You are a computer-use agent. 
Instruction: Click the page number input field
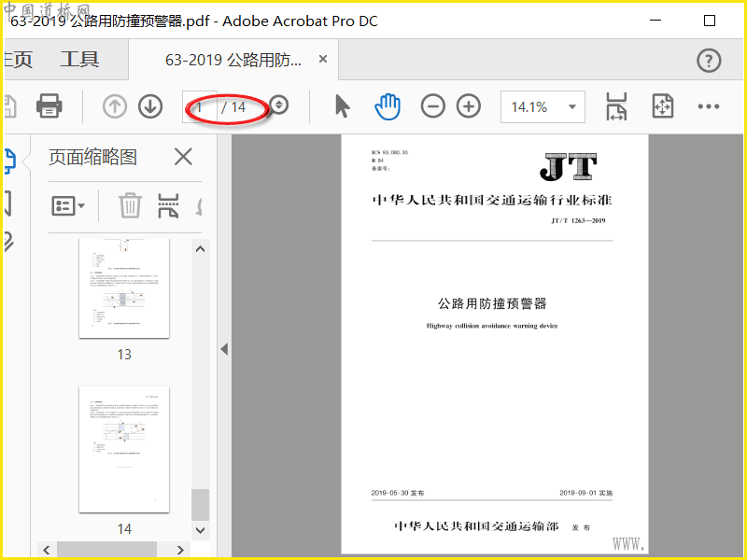click(x=200, y=107)
